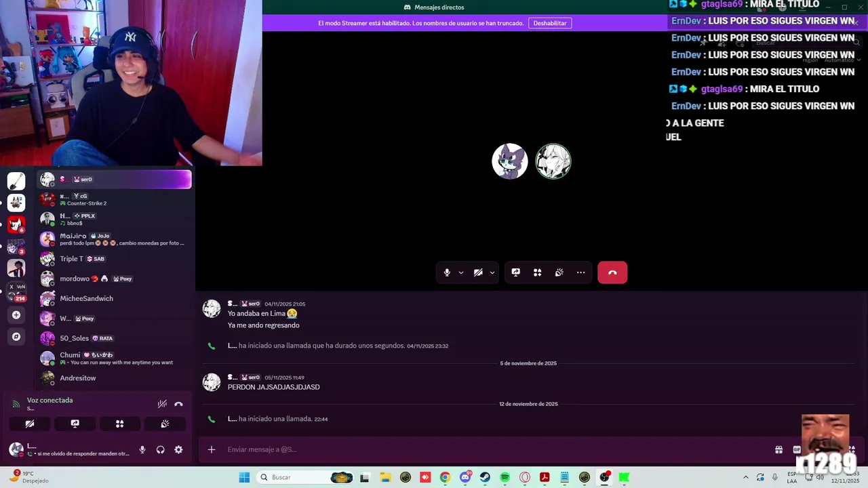This screenshot has height=488, width=868.
Task: Toggle camera button in voice panel
Action: tap(30, 424)
